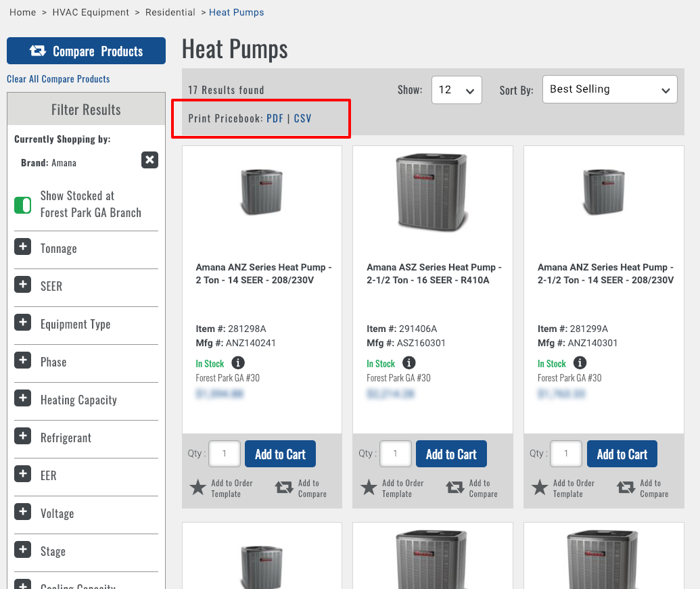Download the pricebook as CSV

[x=302, y=118]
